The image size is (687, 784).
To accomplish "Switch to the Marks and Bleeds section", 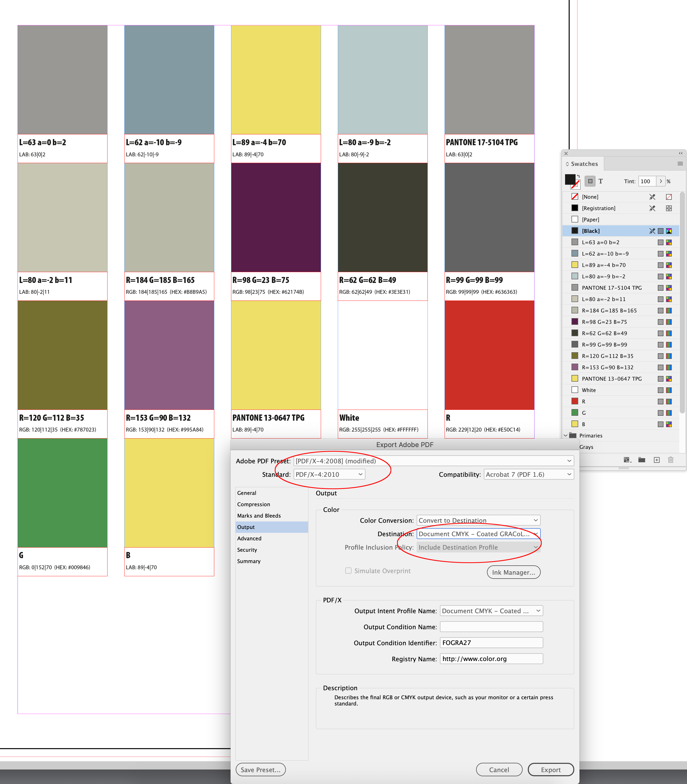I will (x=259, y=515).
